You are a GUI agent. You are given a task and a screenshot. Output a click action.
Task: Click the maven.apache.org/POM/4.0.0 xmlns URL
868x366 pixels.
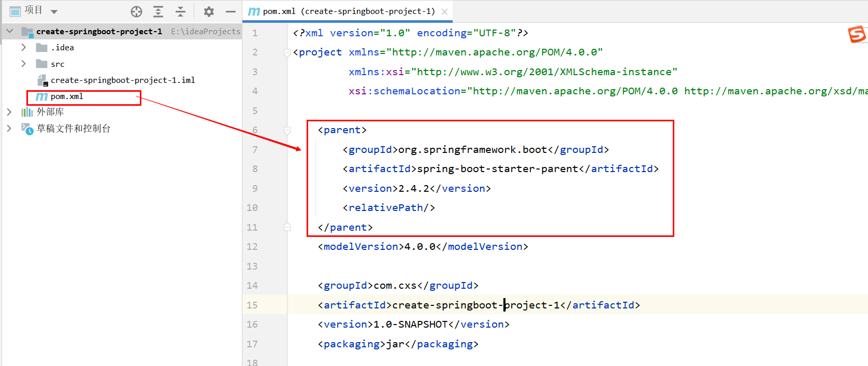pos(495,52)
